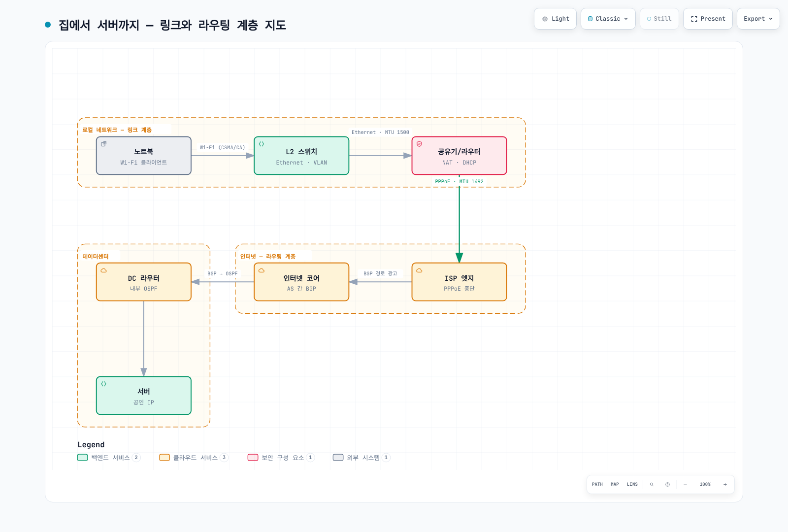Image resolution: width=788 pixels, height=532 pixels.
Task: Click the Legend heading
Action: [x=91, y=445]
